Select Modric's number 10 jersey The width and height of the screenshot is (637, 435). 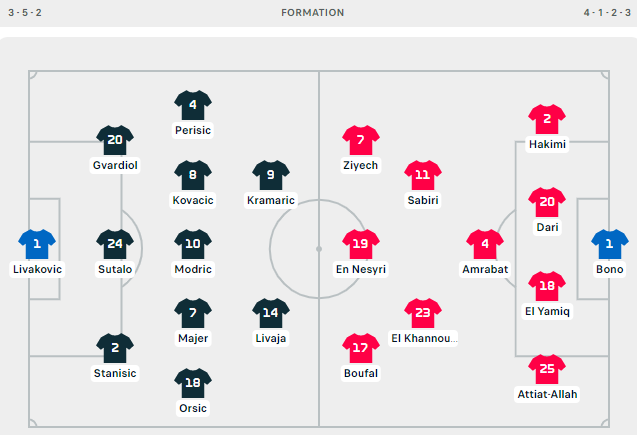[x=193, y=244]
